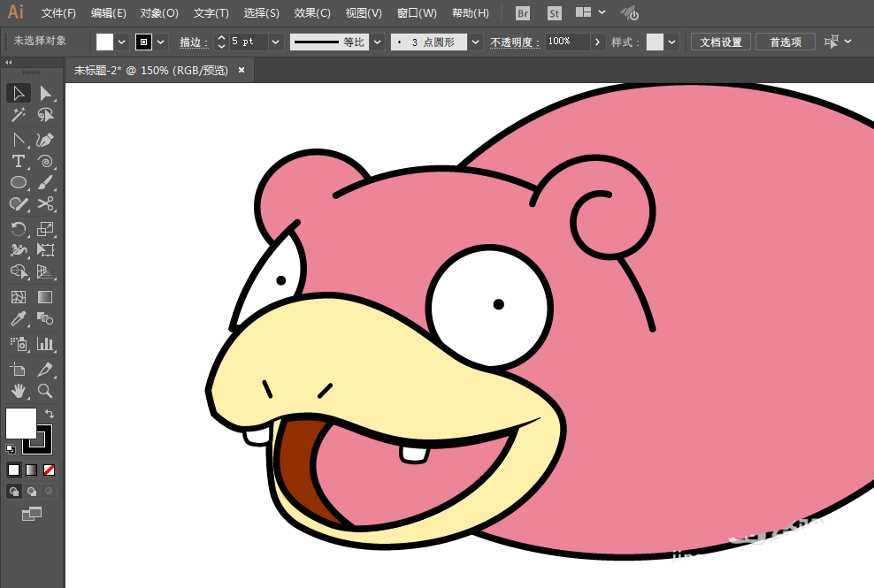
Task: Select the Scale tool
Action: tap(45, 228)
